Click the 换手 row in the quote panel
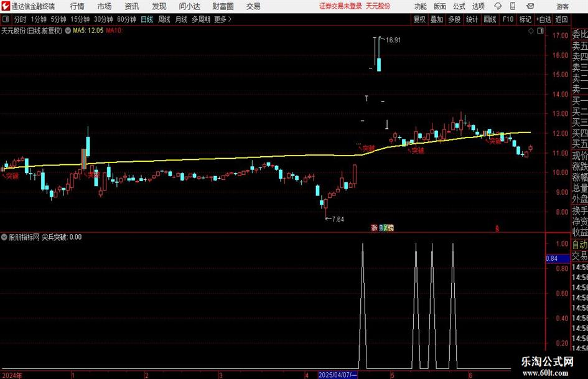Image resolution: width=588 pixels, height=379 pixels. pos(579,210)
